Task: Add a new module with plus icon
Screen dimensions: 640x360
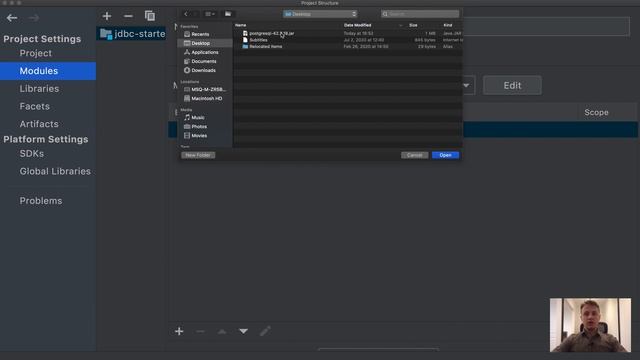Action: (x=107, y=16)
